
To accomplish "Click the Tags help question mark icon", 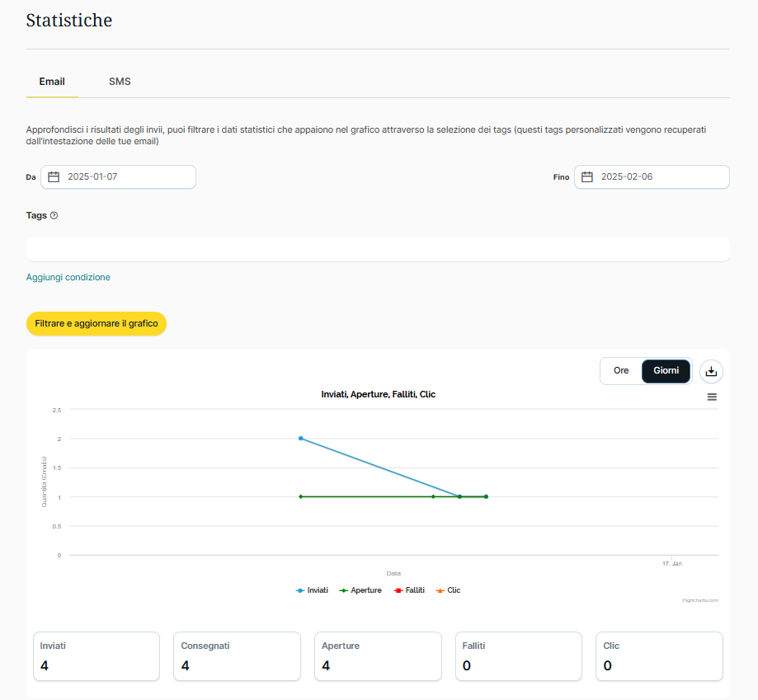I will [54, 215].
